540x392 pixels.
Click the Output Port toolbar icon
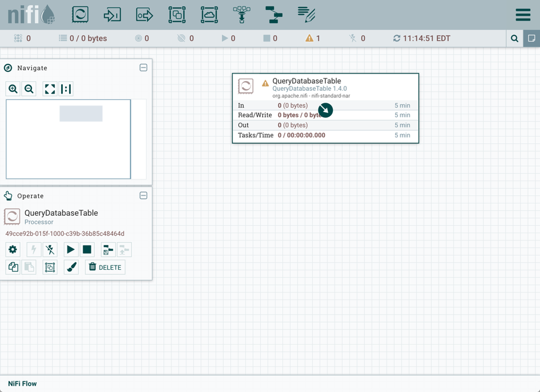[144, 15]
